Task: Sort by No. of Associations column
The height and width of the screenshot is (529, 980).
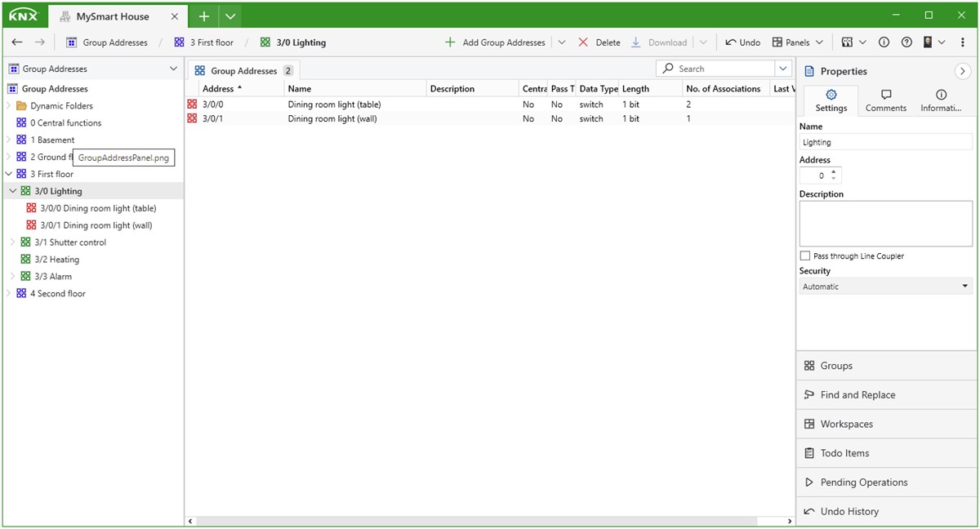Action: (726, 88)
